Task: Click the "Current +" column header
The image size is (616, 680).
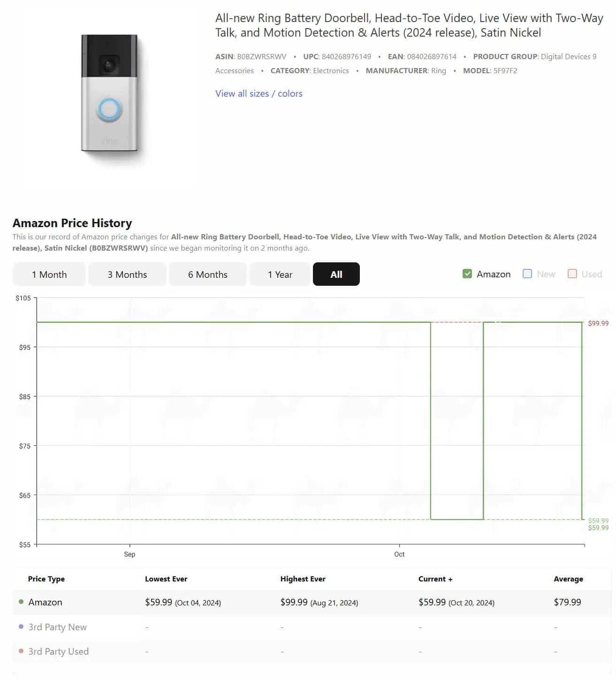Action: (435, 579)
